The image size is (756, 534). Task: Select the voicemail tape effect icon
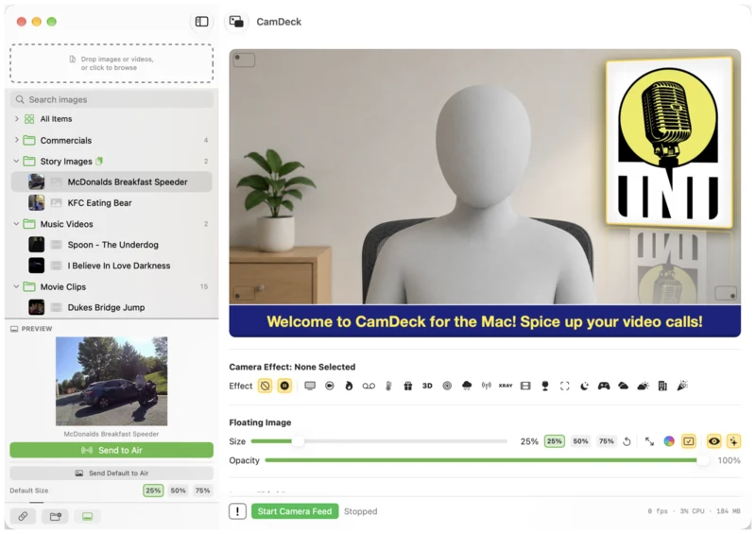pos(369,386)
